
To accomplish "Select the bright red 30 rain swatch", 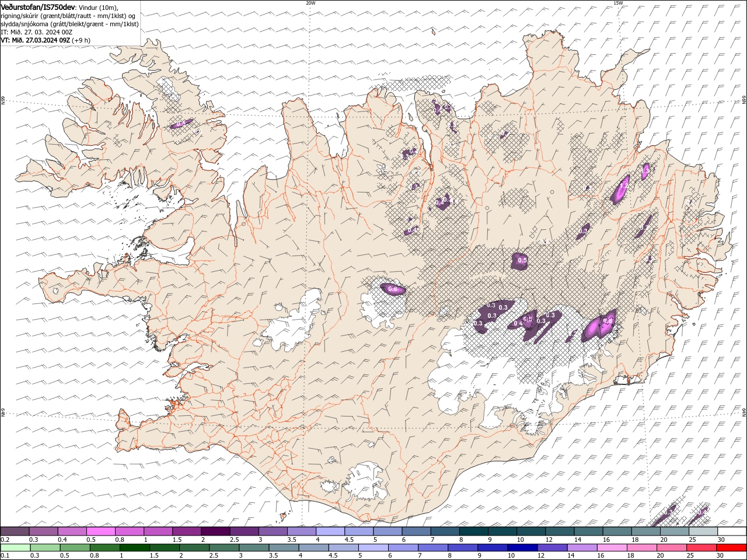I will pos(731,548).
